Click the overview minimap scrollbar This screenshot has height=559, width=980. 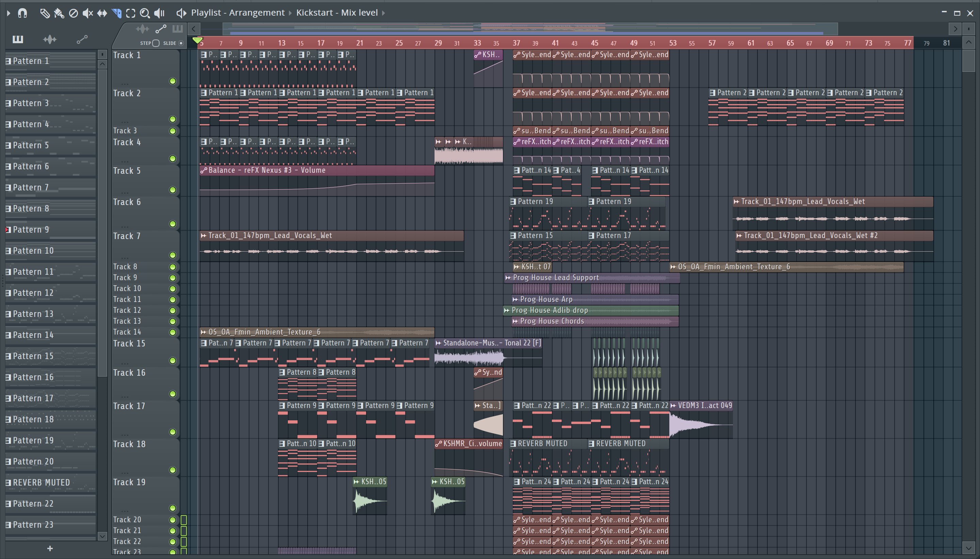click(530, 29)
